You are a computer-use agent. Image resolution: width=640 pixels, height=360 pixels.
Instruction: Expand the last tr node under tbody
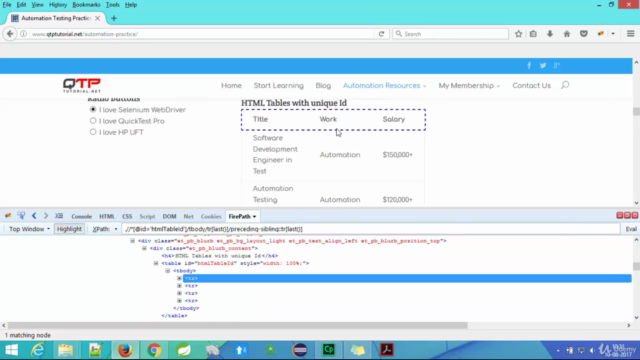(x=179, y=301)
